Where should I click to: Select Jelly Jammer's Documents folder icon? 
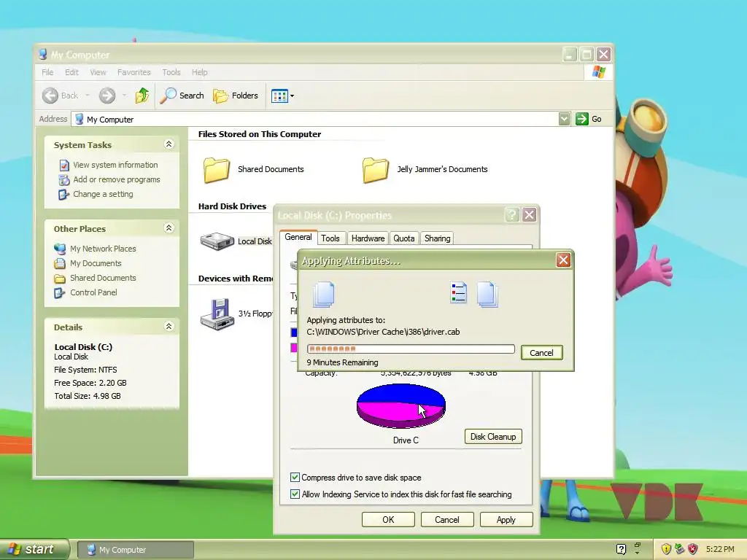(x=376, y=170)
